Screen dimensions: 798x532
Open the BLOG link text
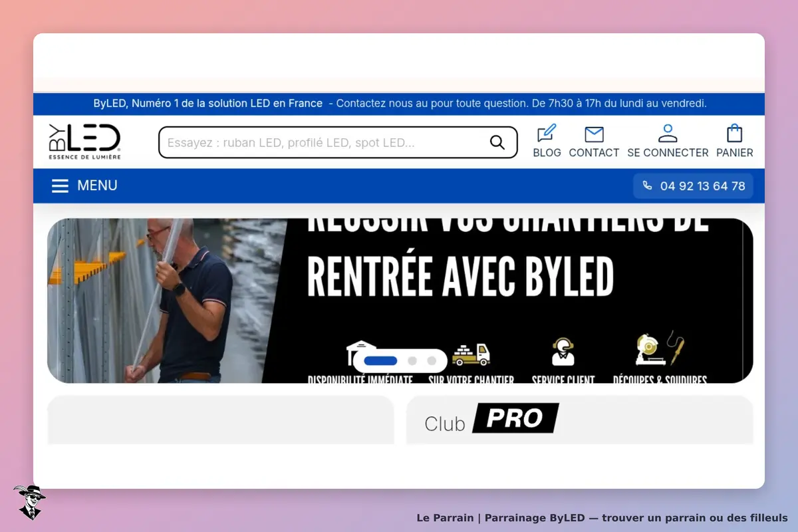click(x=547, y=152)
